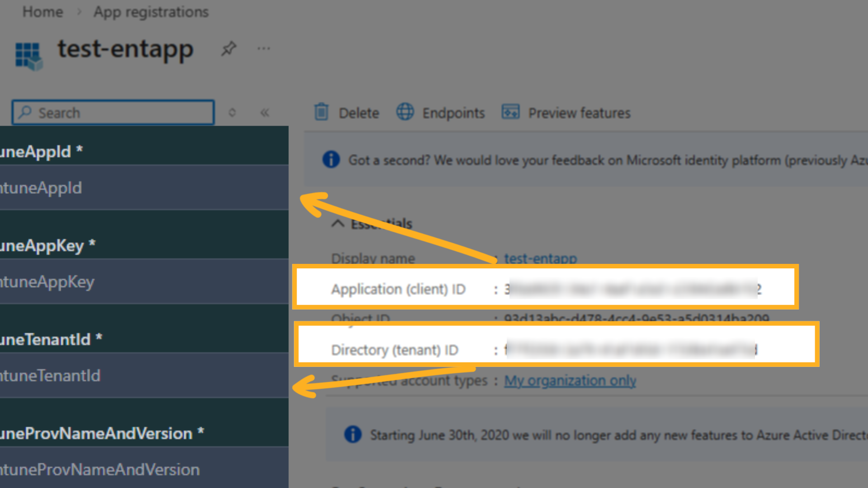This screenshot has width=868, height=488.
Task: Select the IntuneTenantId input field
Action: [x=136, y=375]
